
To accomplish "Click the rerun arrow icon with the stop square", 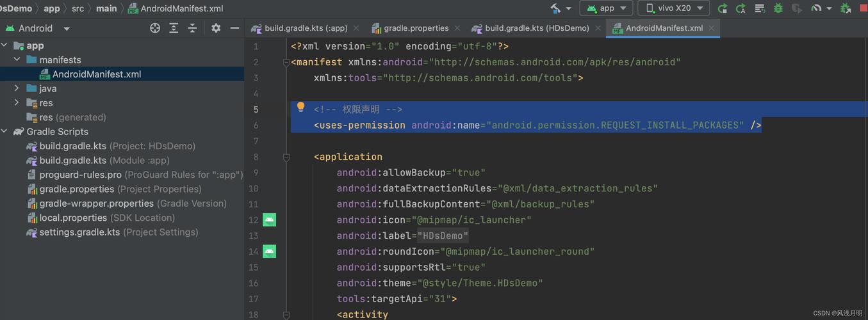I will [723, 8].
